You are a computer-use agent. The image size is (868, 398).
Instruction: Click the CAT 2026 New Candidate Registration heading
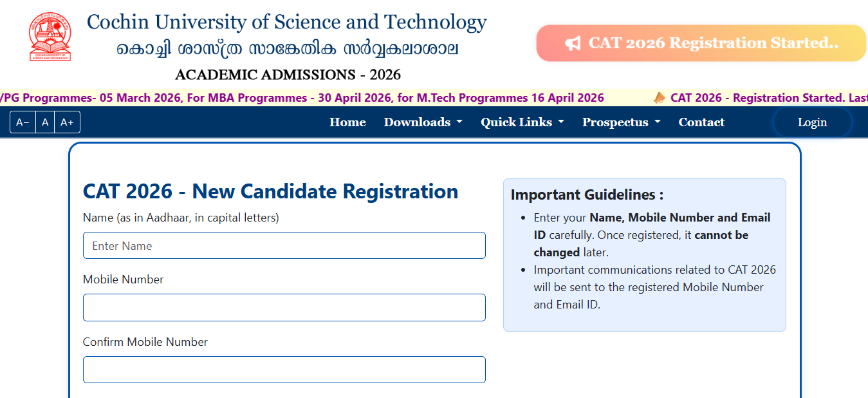[x=270, y=191]
